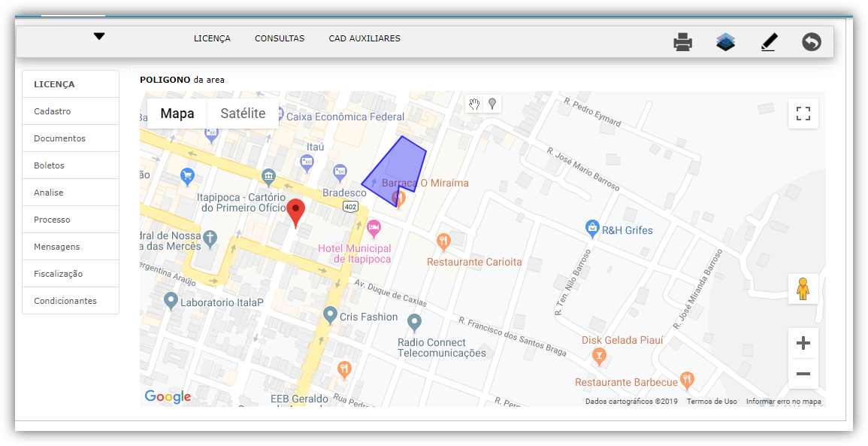Open the CAD AUXILIARES menu
Viewport: 868px width, 446px height.
point(364,38)
